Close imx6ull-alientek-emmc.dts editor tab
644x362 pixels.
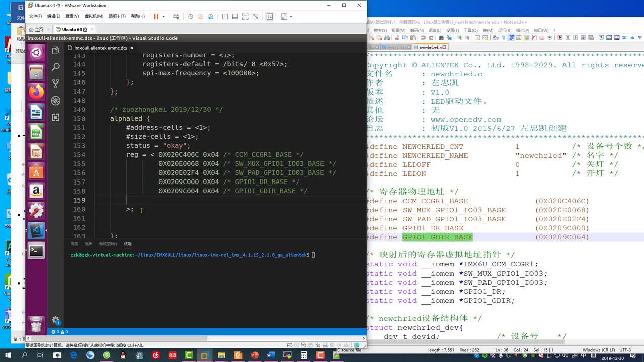click(132, 48)
